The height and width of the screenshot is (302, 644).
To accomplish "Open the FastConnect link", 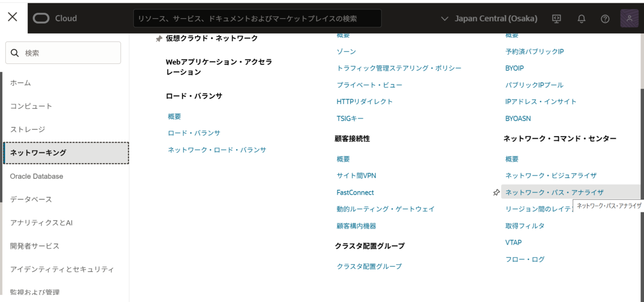I will [x=355, y=193].
